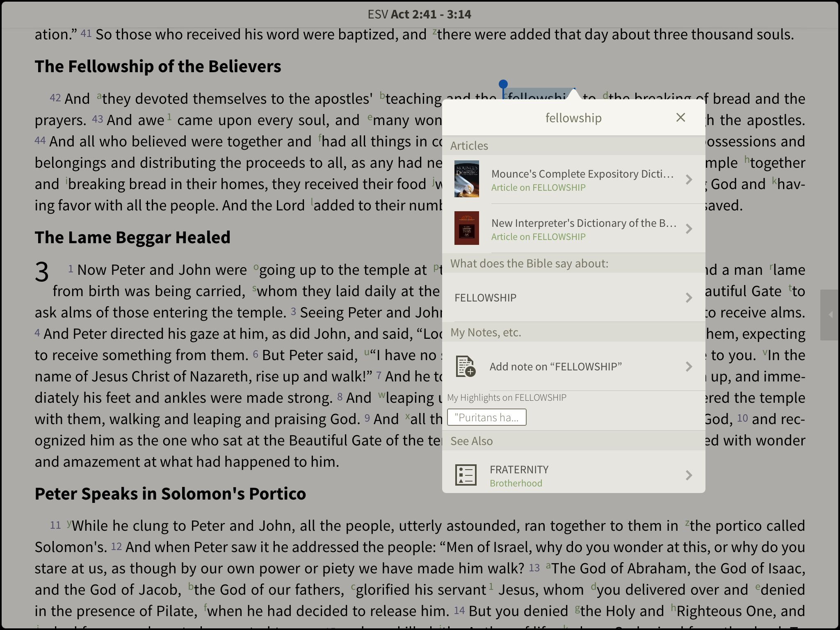Tap heading The Lame Beggar Healed

pyautogui.click(x=132, y=237)
